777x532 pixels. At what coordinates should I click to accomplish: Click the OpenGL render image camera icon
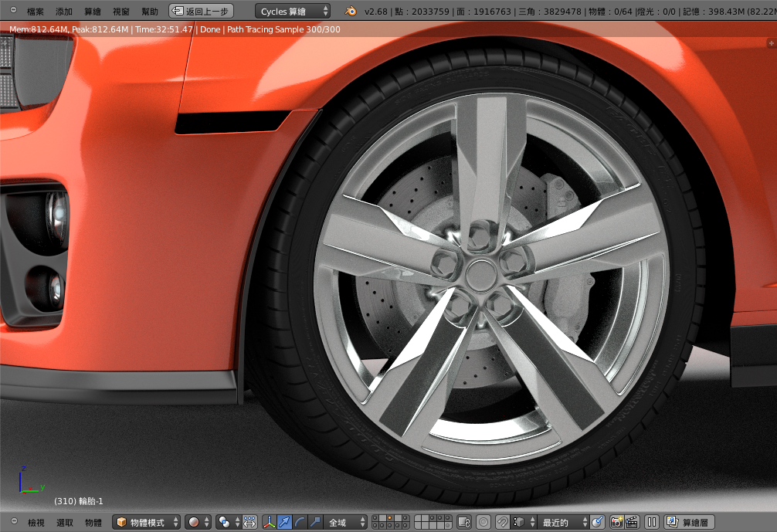617,523
